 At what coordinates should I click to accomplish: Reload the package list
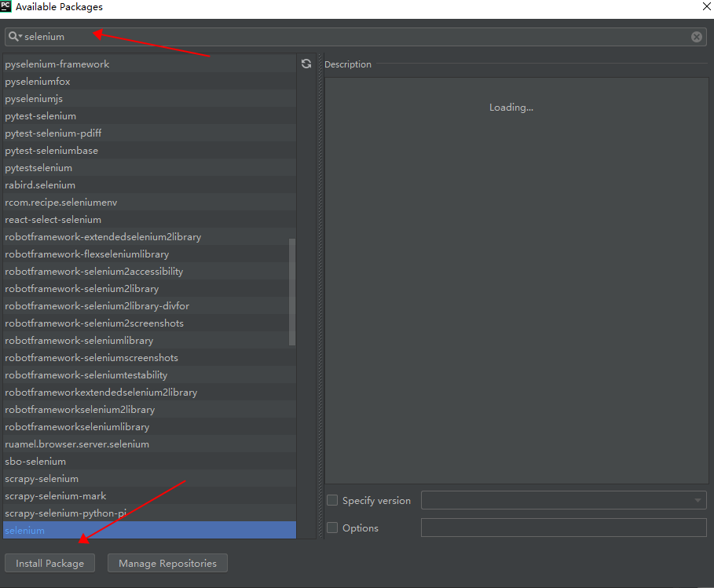click(306, 64)
